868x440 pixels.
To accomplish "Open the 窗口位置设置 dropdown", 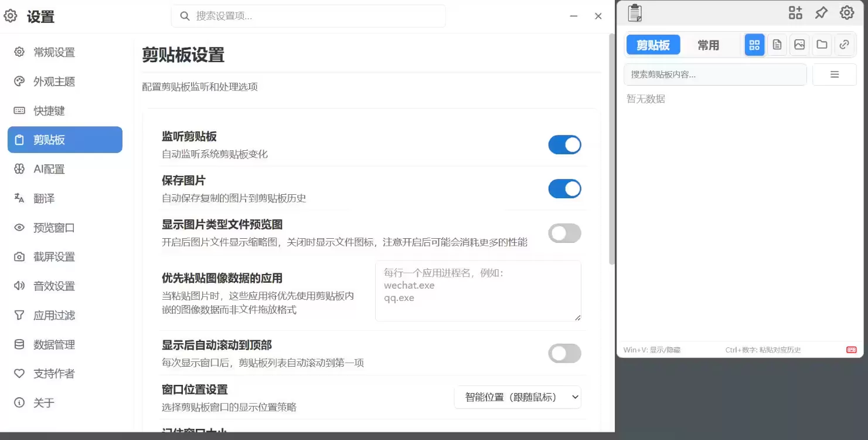I will coord(516,397).
